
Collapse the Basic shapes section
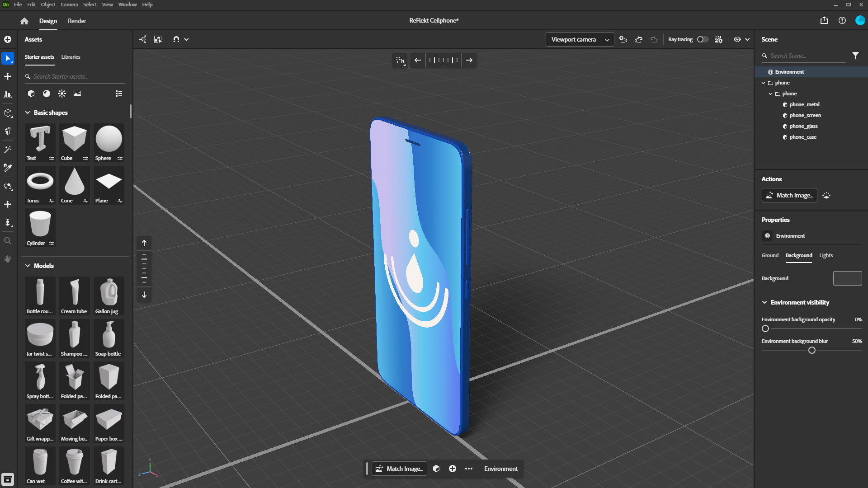tap(28, 113)
